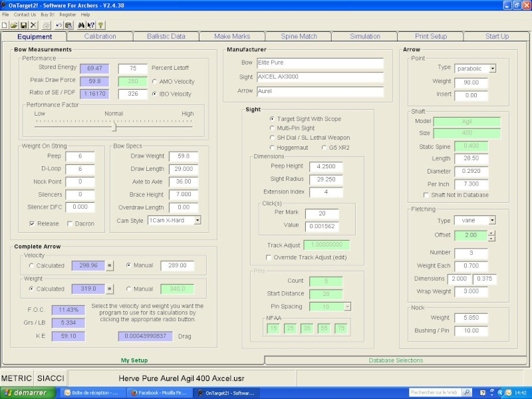Click the web search magnifier in taskbar
532x399 pixels.
coord(467,392)
